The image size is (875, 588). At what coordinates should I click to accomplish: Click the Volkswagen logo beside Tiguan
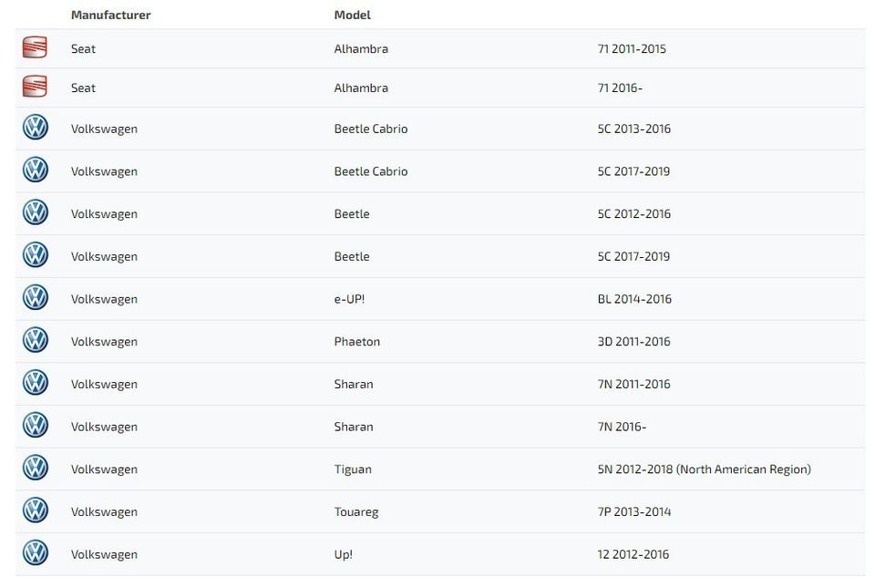[x=36, y=469]
